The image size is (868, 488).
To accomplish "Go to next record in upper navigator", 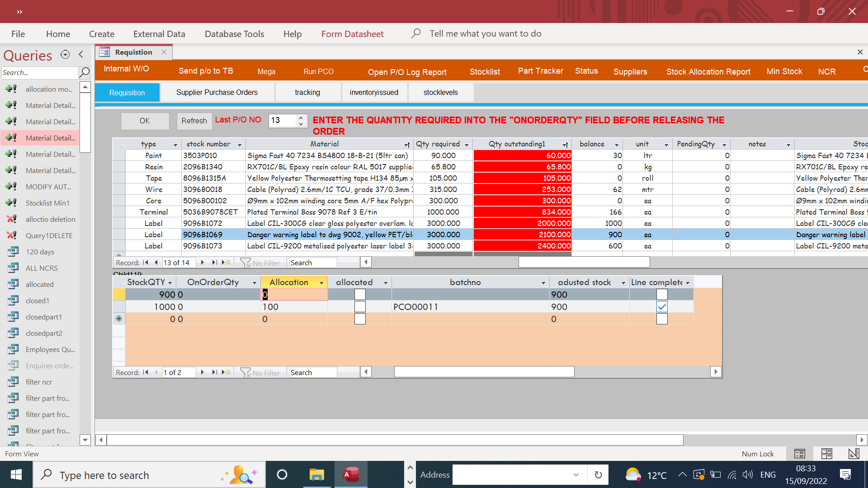I will click(x=202, y=263).
